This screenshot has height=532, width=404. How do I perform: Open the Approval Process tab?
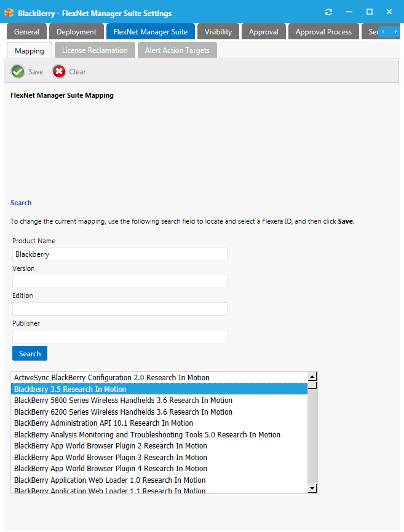(x=323, y=32)
